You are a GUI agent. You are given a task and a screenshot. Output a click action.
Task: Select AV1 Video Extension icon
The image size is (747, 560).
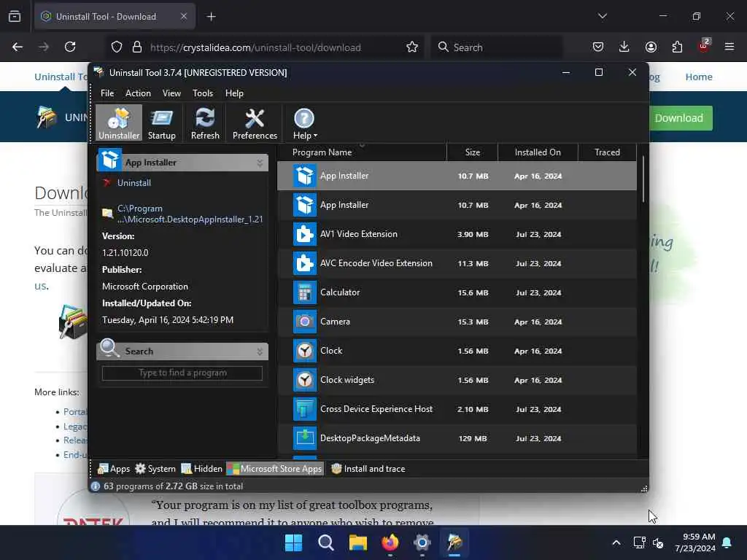coord(304,234)
